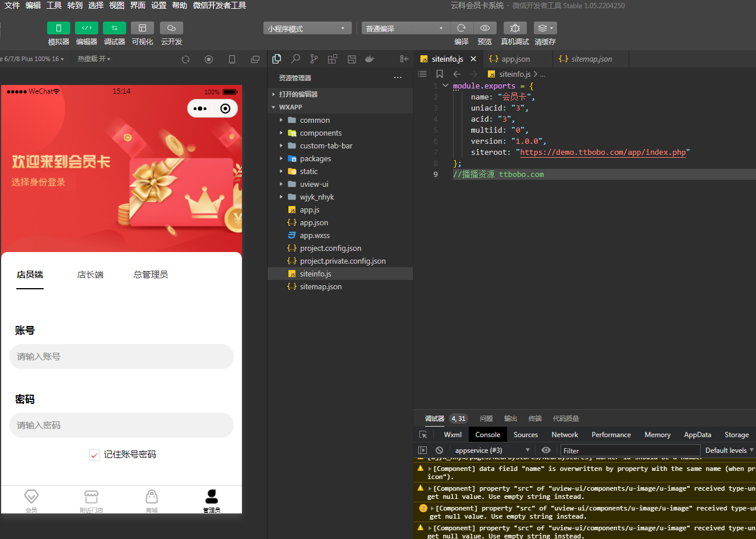Screen dimensions: 756x539
Task: Click the compile refresh icon
Action: [x=461, y=28]
